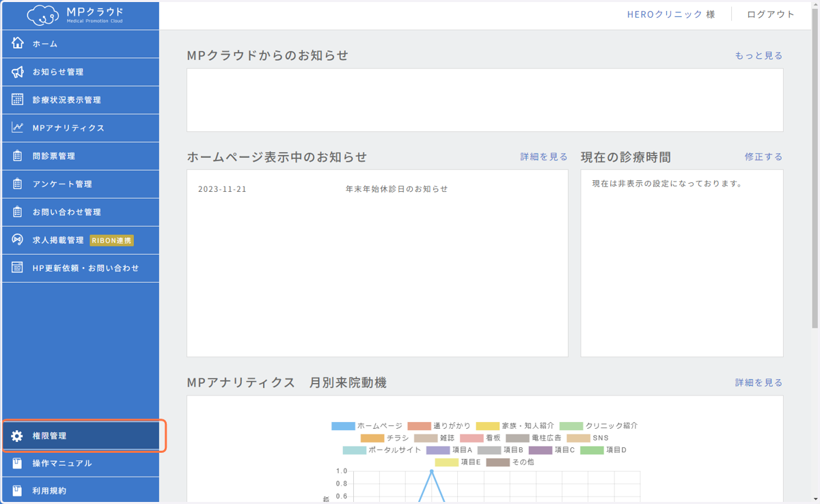
Task: Toggle ポータルサイト legend swatch
Action: point(355,451)
